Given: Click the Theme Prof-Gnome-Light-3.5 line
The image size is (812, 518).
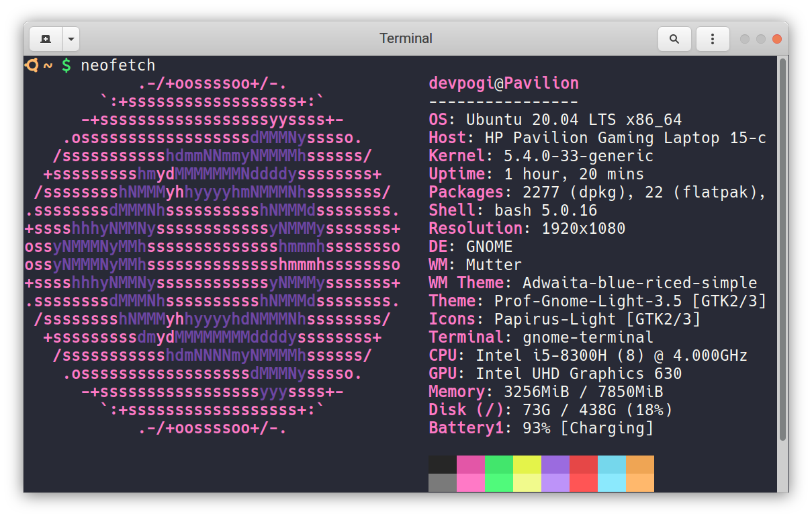Looking at the screenshot, I should click(x=598, y=301).
